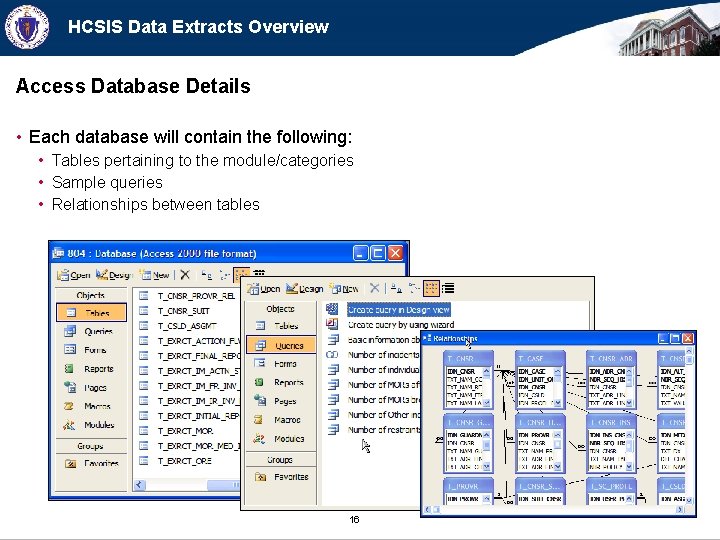Click the T_CASE table header in Relationships
The width and height of the screenshot is (720, 540).
(x=540, y=358)
